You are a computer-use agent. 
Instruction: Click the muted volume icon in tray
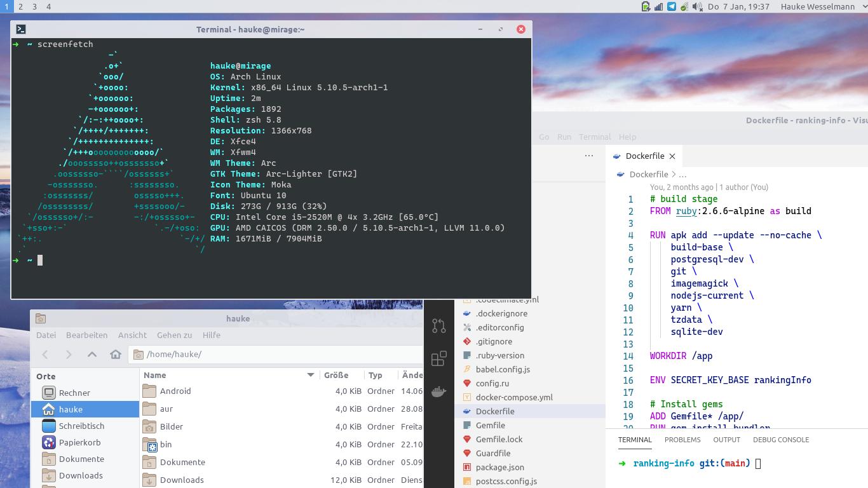(x=697, y=6)
